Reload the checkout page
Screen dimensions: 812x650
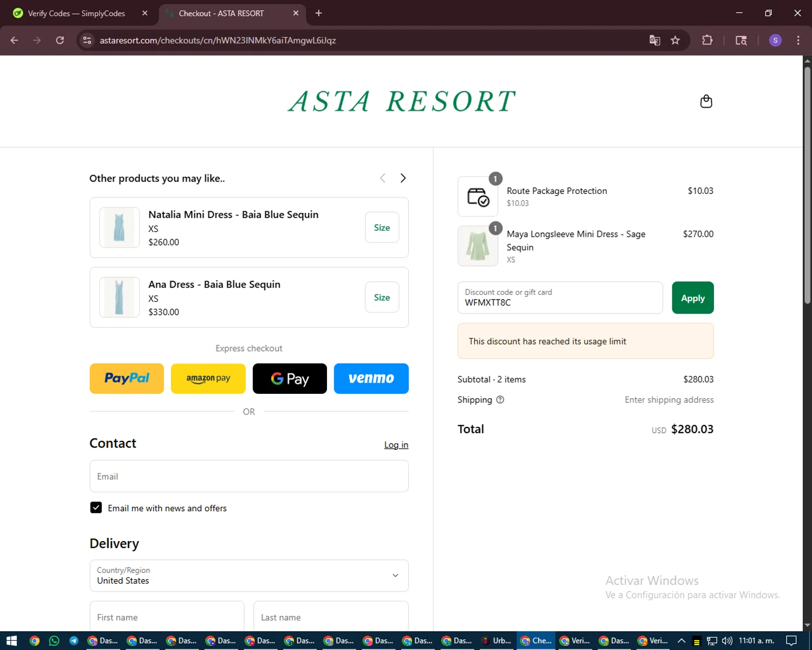click(x=60, y=40)
